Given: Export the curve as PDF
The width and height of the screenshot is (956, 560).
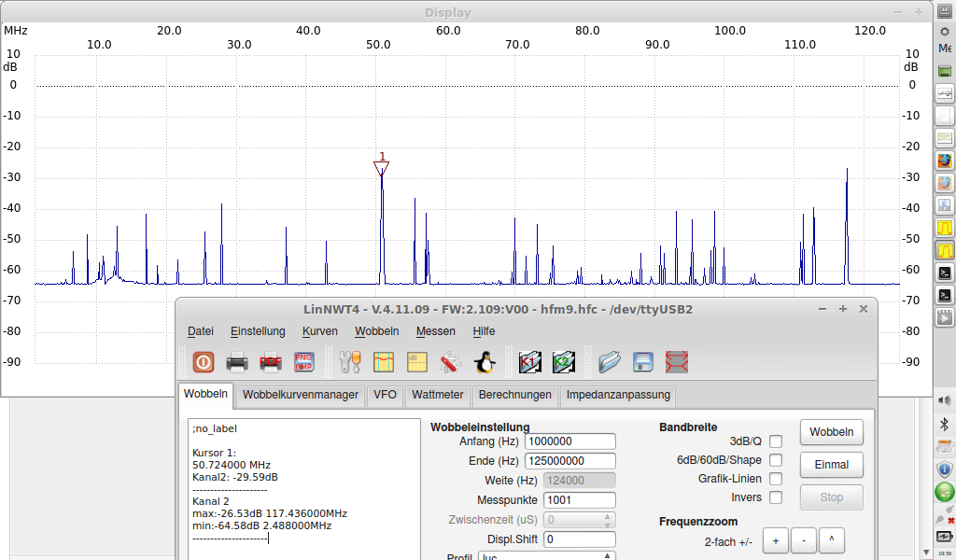Looking at the screenshot, I should [271, 361].
